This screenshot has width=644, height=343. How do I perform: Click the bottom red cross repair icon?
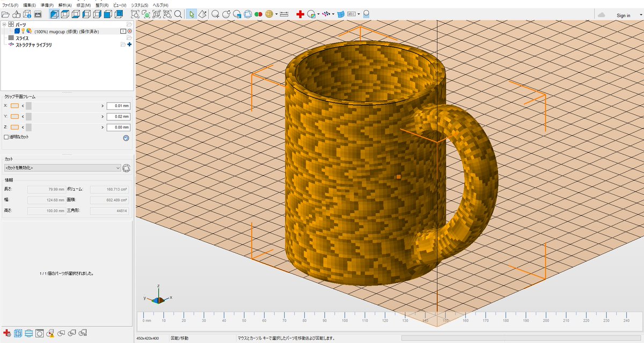point(7,333)
